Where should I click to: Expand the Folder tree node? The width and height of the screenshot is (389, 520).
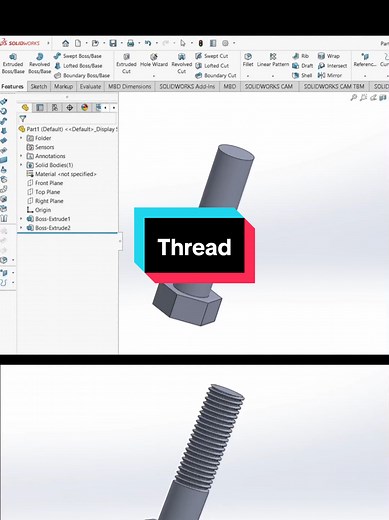(21, 138)
